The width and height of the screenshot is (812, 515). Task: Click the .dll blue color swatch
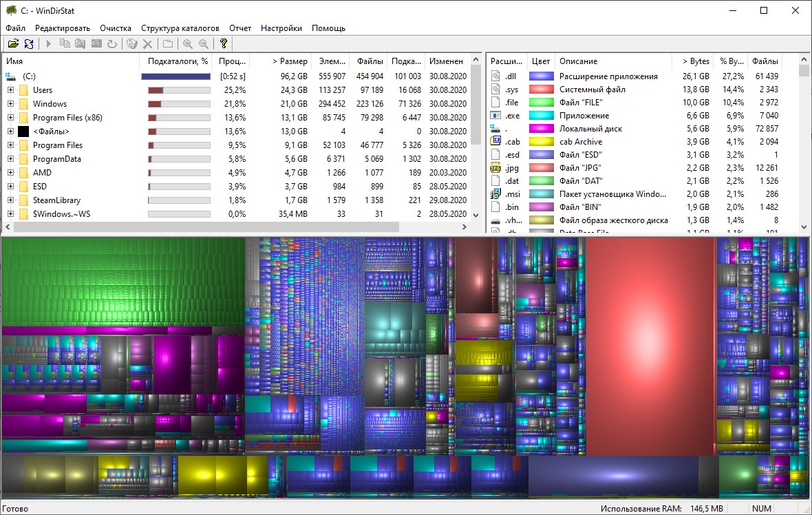pyautogui.click(x=541, y=76)
